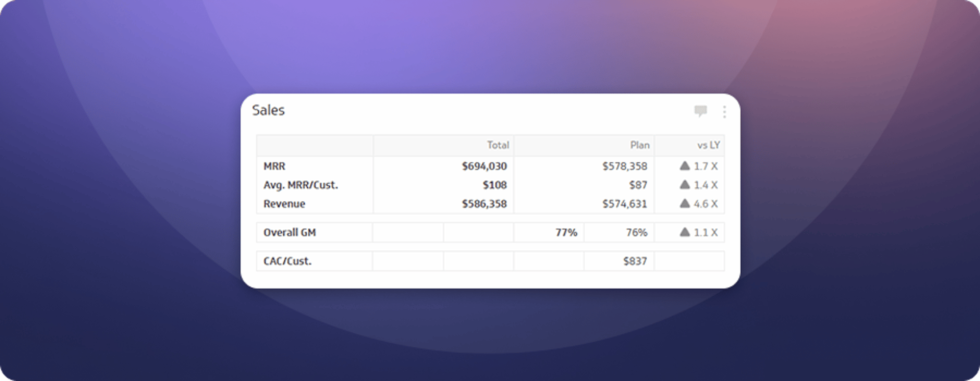
Task: Select the triangle icon beside 4.6 X
Action: pyautogui.click(x=685, y=203)
